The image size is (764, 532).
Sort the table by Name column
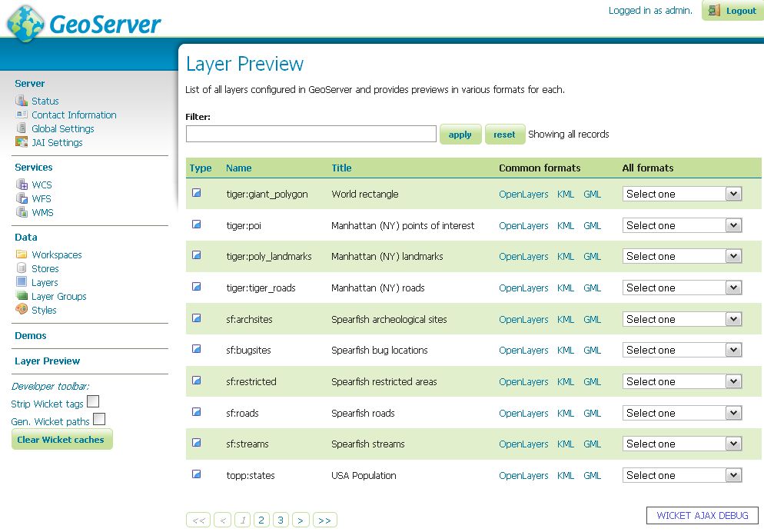click(239, 168)
